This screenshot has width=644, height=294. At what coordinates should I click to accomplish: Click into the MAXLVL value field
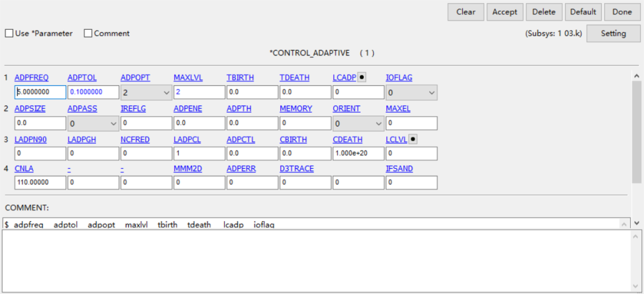click(x=199, y=92)
